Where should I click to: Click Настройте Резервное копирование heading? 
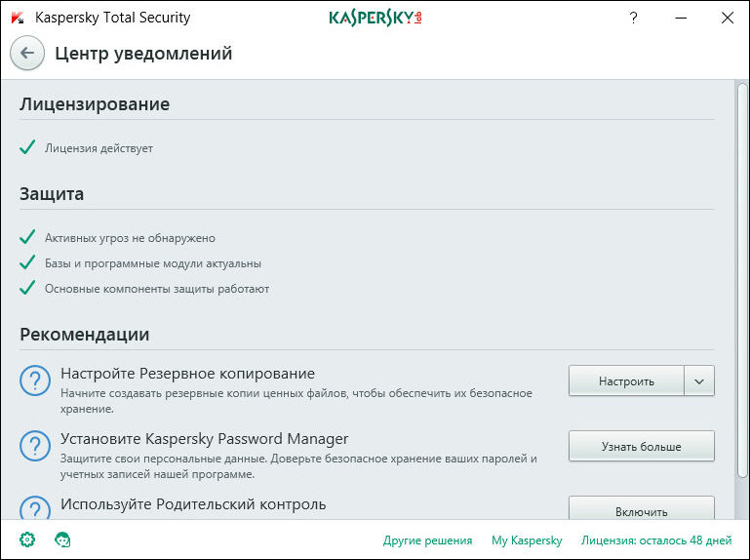(x=187, y=374)
